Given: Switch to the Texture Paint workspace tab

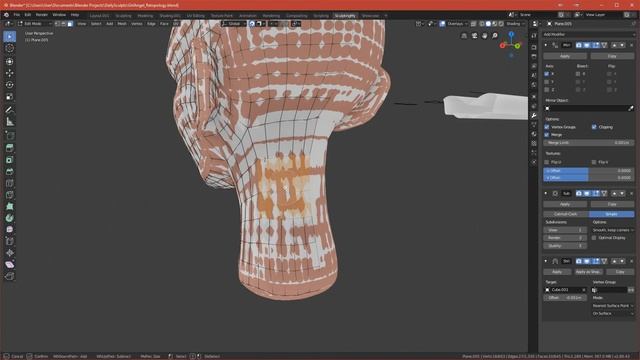Looking at the screenshot, I should click(x=222, y=16).
